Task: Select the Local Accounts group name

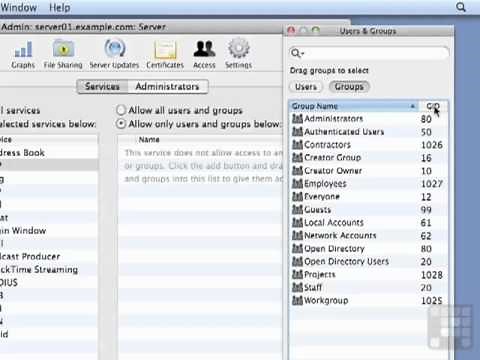Action: pyautogui.click(x=334, y=222)
